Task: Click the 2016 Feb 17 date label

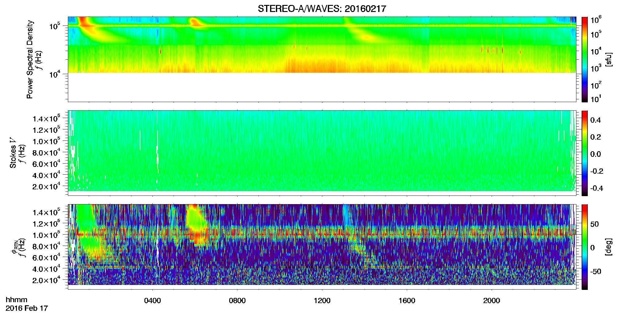Action: pos(27,308)
